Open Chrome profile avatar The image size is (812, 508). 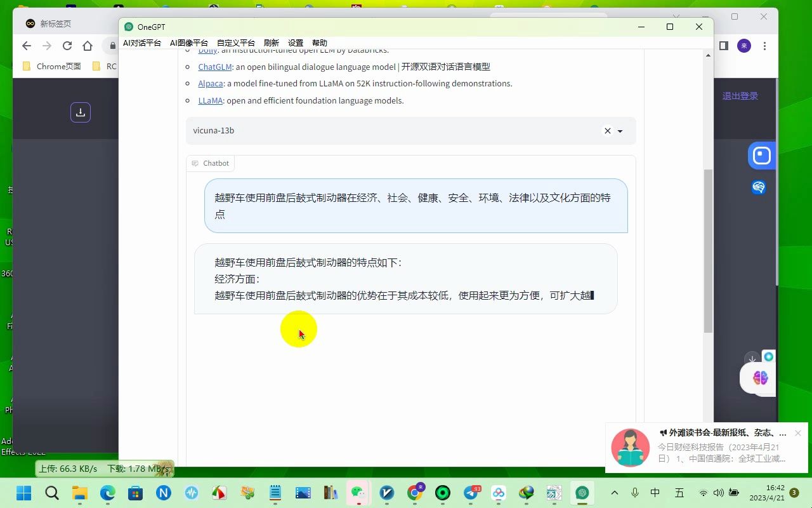744,46
